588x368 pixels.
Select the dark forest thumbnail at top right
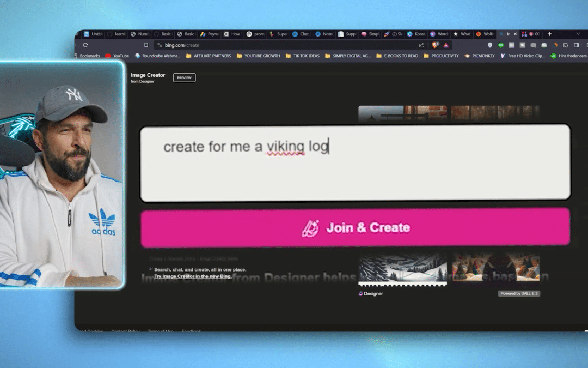coord(495,113)
